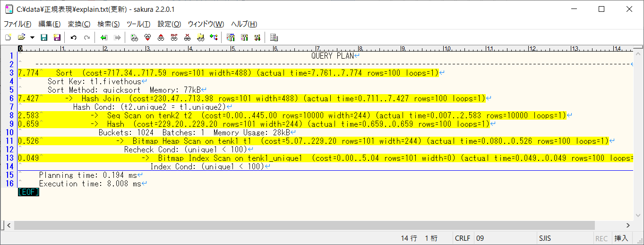Open the 編集(E) menu
Screen dimensions: 644x245
pos(49,24)
